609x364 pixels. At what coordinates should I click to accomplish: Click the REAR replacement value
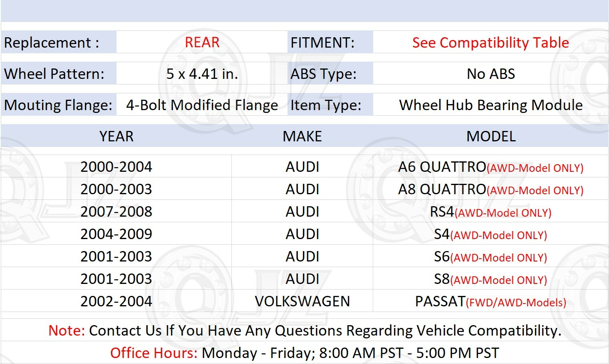pos(202,42)
